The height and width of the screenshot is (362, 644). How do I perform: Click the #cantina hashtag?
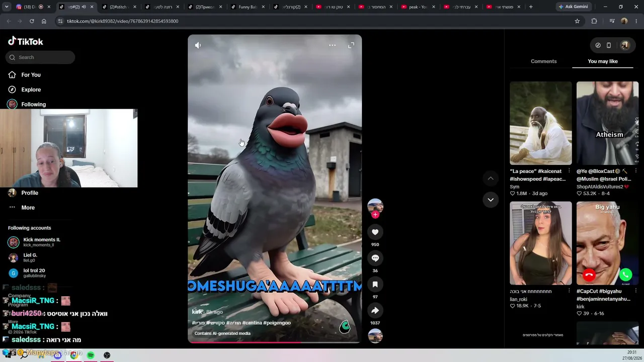click(x=252, y=323)
